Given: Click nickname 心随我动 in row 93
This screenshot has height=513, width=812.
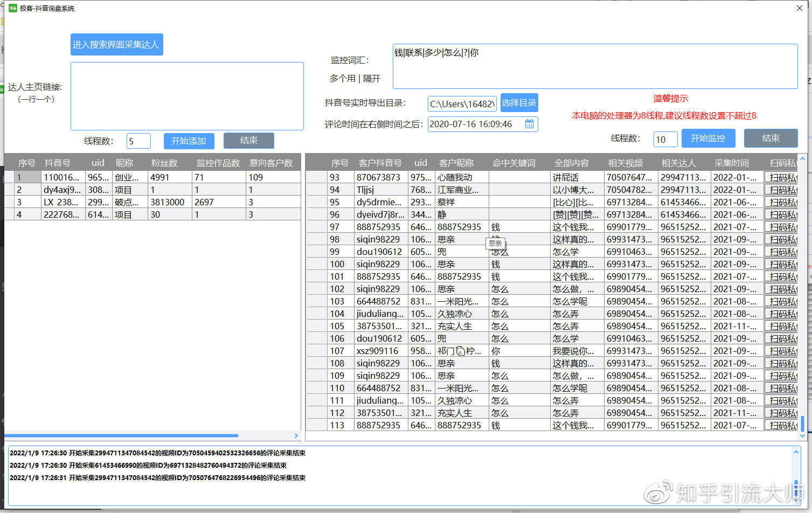Looking at the screenshot, I should (462, 177).
